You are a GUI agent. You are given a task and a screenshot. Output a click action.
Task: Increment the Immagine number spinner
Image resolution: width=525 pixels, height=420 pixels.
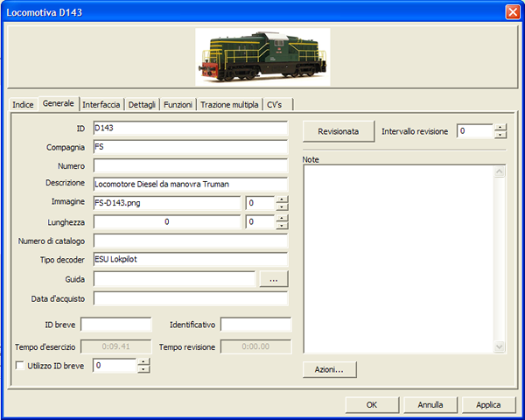tap(281, 199)
